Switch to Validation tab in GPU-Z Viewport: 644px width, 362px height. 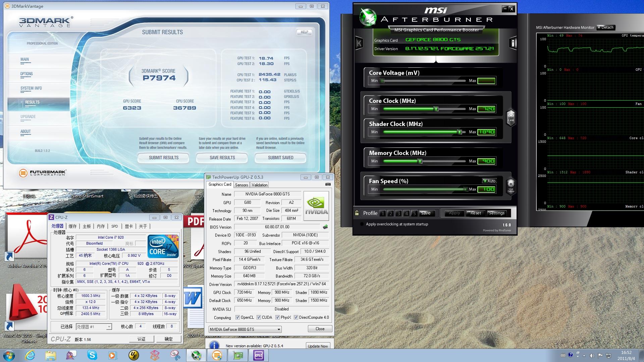(x=260, y=185)
